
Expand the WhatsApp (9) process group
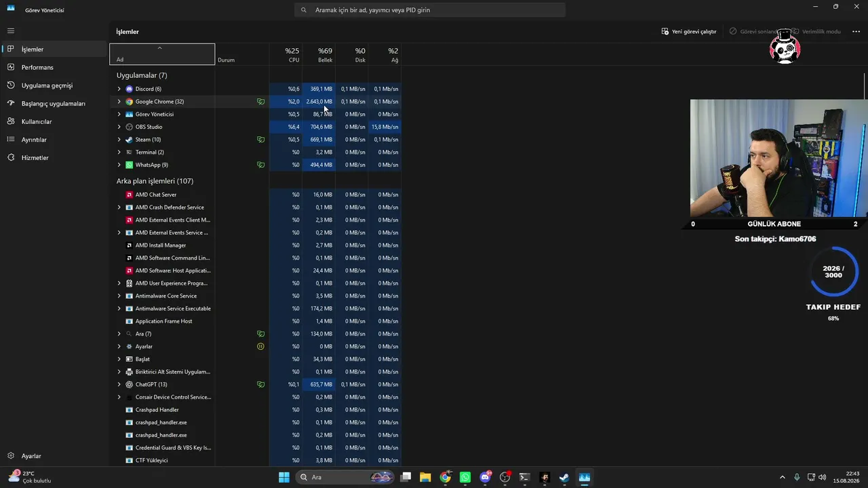(119, 165)
